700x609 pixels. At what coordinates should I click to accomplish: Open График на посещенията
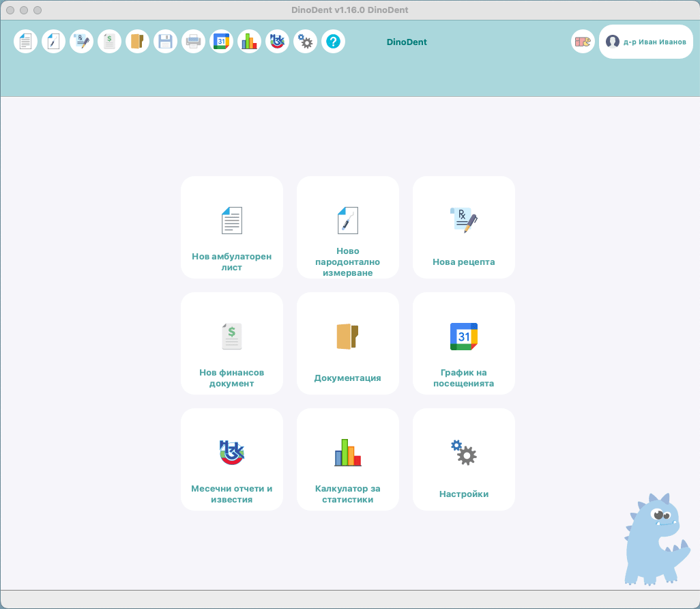click(463, 343)
